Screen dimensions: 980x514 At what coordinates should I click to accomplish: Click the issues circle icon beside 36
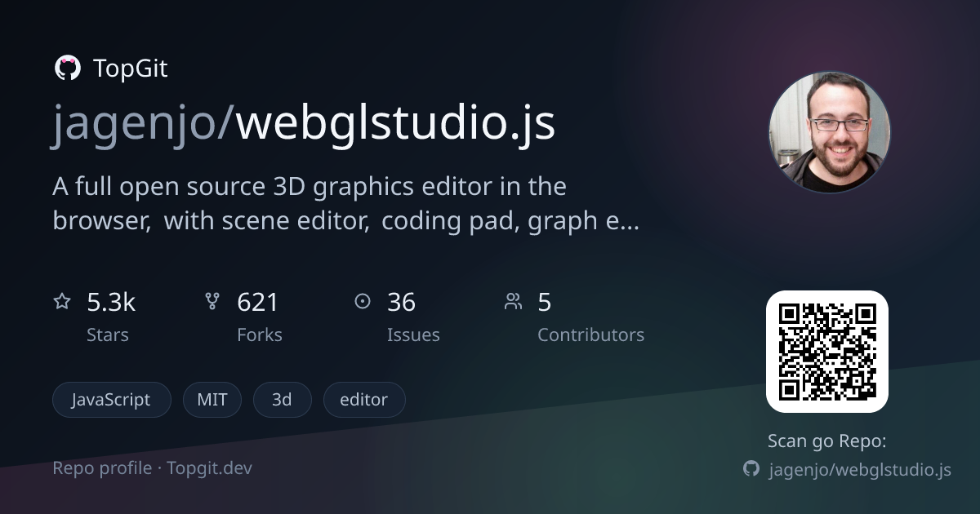click(363, 302)
